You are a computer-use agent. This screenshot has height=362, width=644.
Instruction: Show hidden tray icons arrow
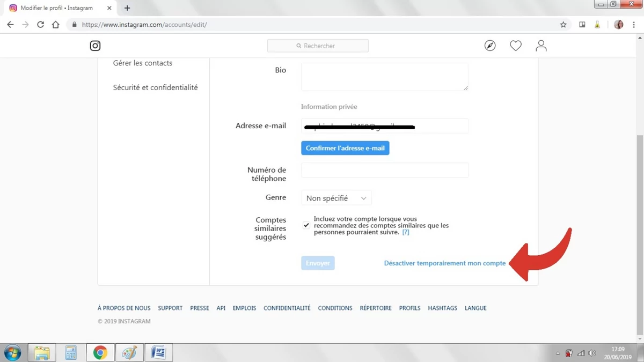point(558,353)
